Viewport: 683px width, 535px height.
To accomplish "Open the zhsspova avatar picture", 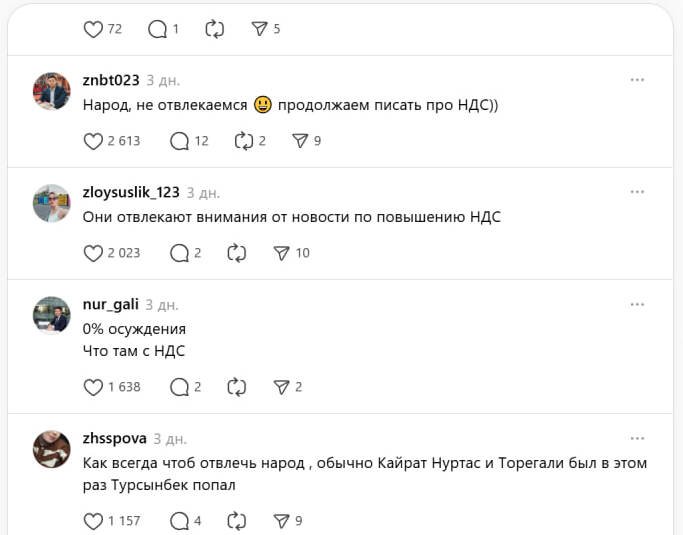I will pyautogui.click(x=52, y=449).
